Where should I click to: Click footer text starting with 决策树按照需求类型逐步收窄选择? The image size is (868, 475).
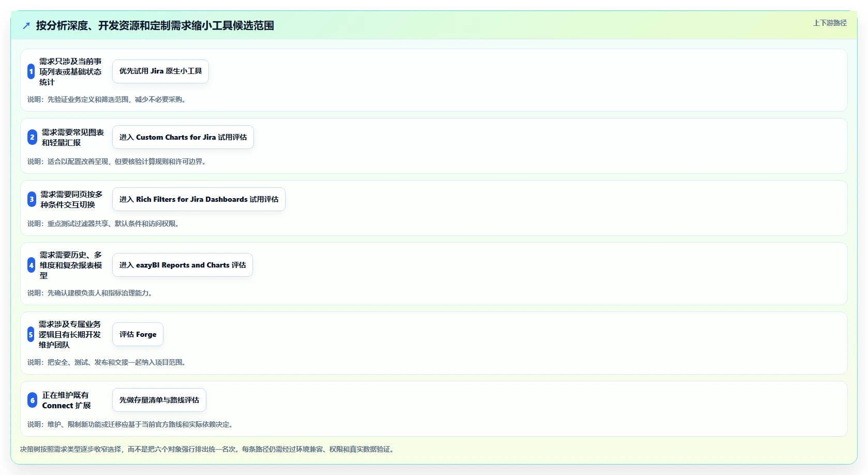208,449
